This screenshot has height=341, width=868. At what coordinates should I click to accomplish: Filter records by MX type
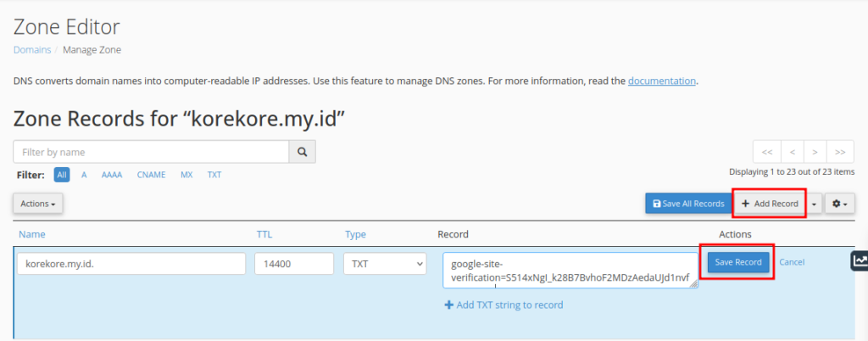coord(186,175)
